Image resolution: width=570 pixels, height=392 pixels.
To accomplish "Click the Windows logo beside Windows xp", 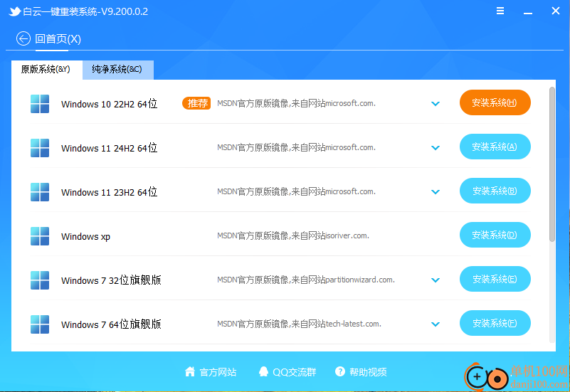I will coord(40,236).
